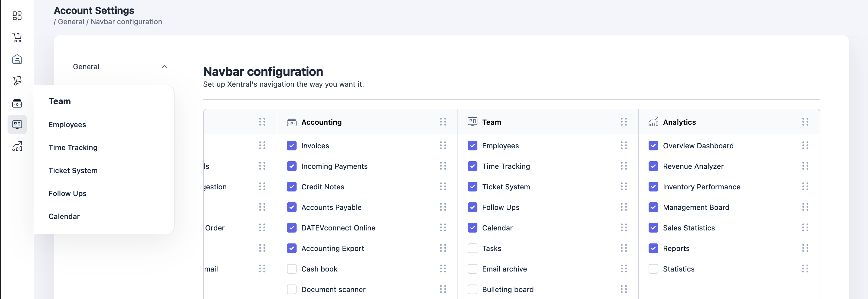
Task: Click drag handle next to Bulleting board
Action: 623,289
